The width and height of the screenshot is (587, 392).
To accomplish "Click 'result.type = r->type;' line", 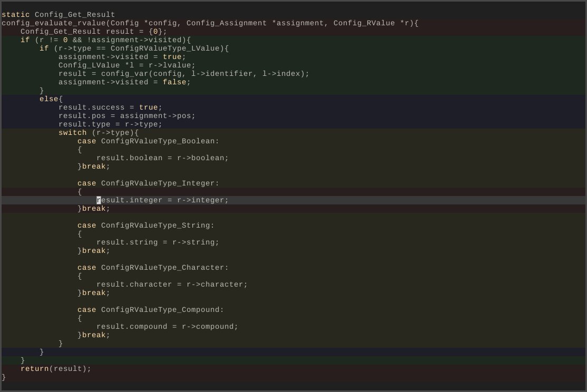I will [110, 124].
